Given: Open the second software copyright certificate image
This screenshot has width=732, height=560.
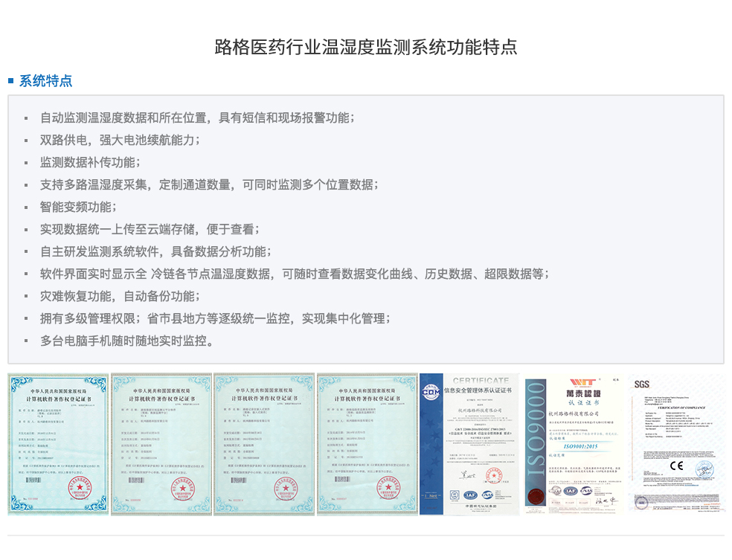Looking at the screenshot, I should (161, 444).
